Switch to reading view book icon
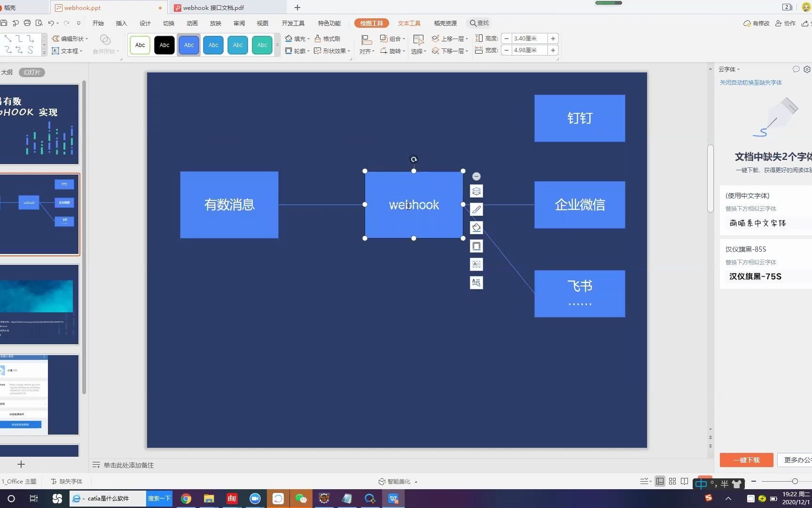Viewport: 812px width, 508px height. click(x=685, y=481)
